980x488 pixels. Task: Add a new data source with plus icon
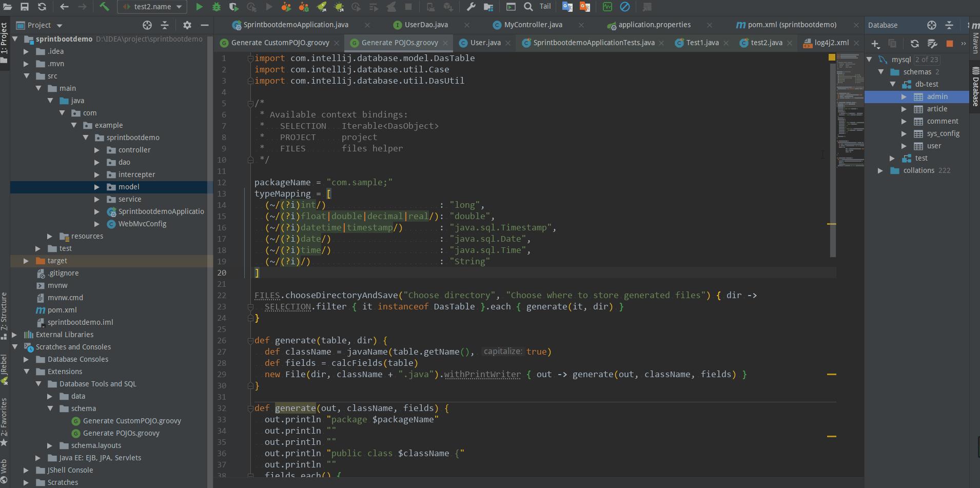click(875, 44)
